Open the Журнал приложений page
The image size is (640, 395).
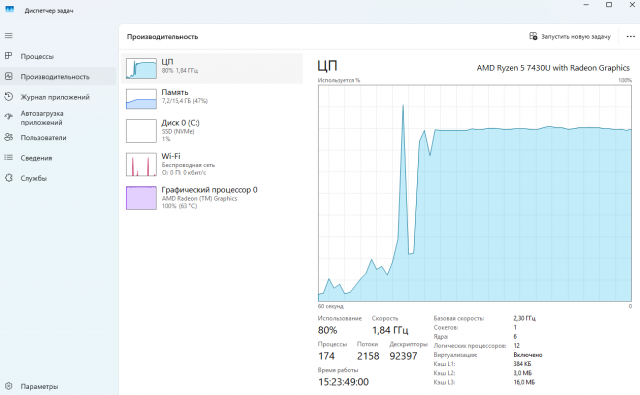pyautogui.click(x=58, y=97)
